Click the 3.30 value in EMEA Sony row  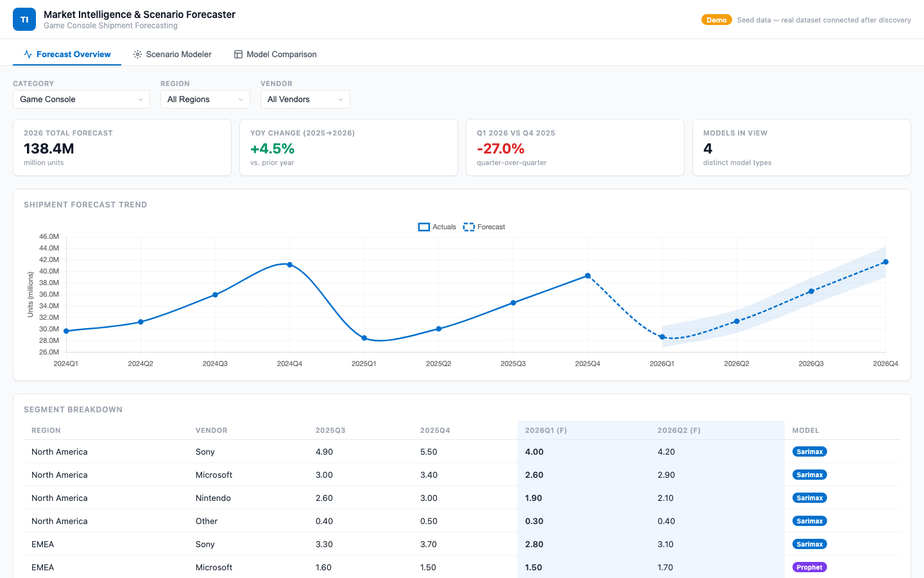point(325,544)
